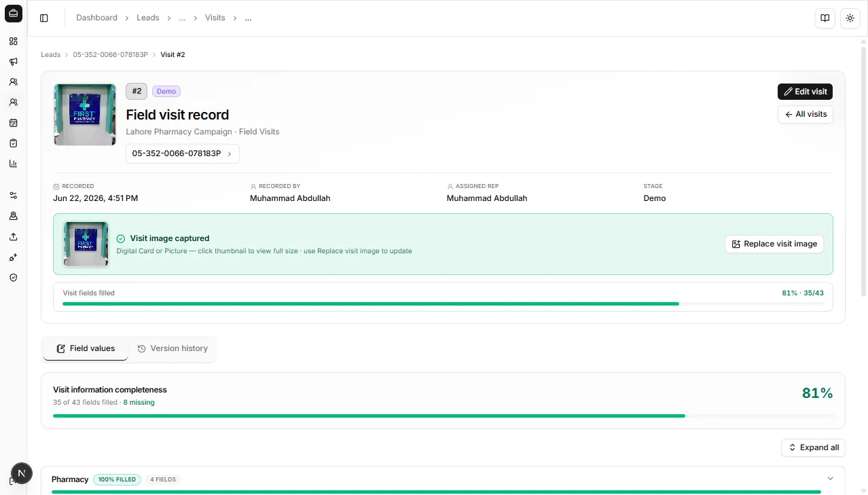The width and height of the screenshot is (868, 495).
Task: Open visit image thumbnail in green banner
Action: click(x=86, y=244)
